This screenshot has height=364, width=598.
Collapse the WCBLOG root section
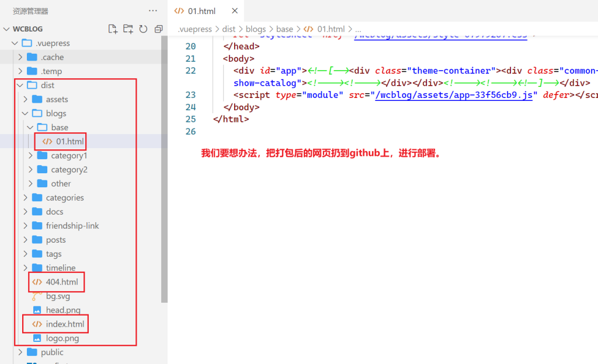coord(6,29)
